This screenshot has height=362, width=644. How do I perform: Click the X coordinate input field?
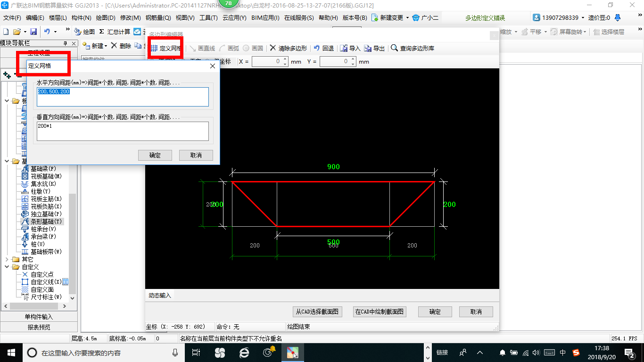tap(269, 61)
